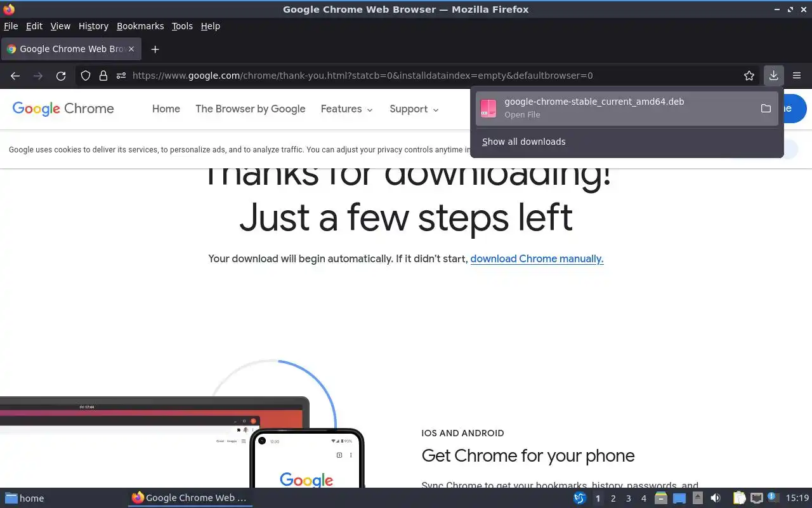Screen dimensions: 812x508
Task: Open the site permissions icon in address bar
Action: (121, 76)
